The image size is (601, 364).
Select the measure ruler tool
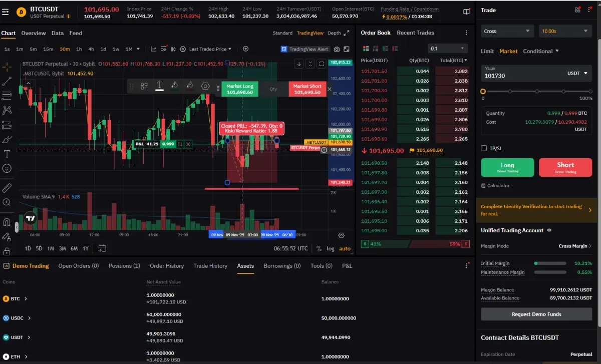click(x=7, y=187)
